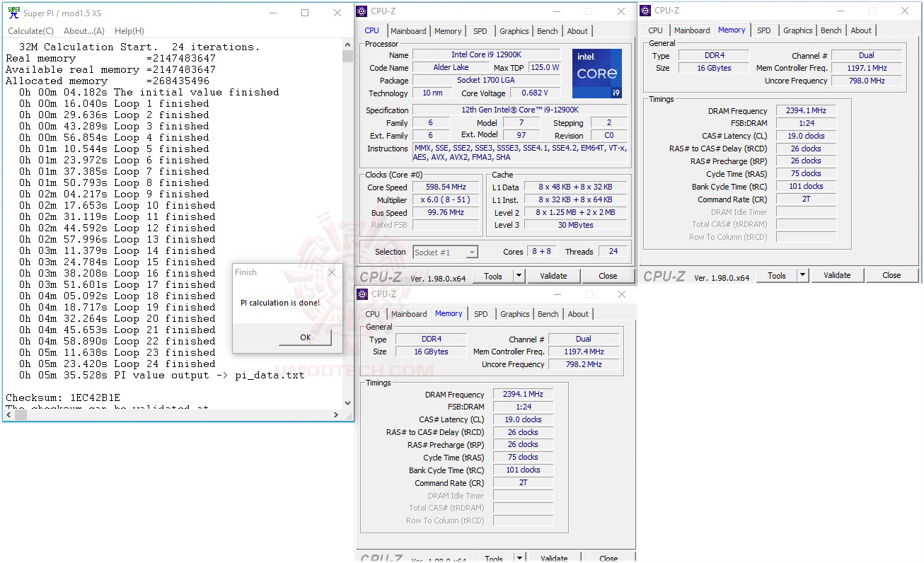Open About tab in CPU-Z window showing 1197.4 MHz
924x563 pixels.
[x=578, y=314]
